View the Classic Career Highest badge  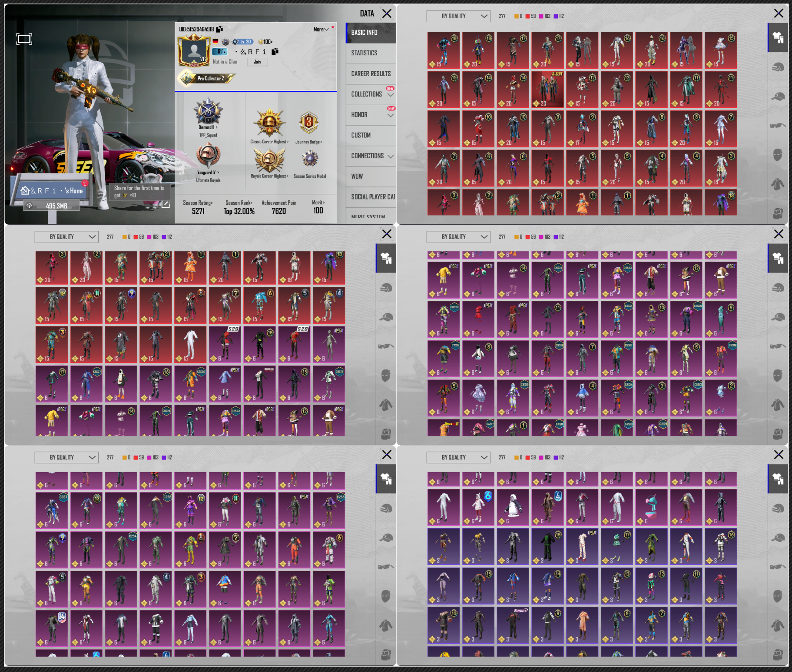coord(269,123)
